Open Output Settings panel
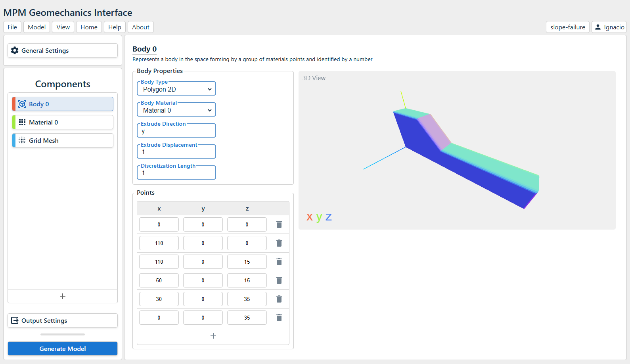 pyautogui.click(x=63, y=320)
